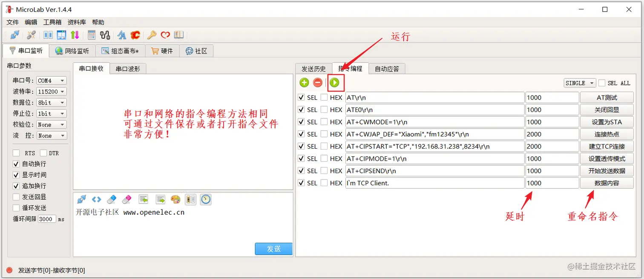Switch to the 发送历史 tab
Viewport: 644px width, 279px height.
[314, 69]
